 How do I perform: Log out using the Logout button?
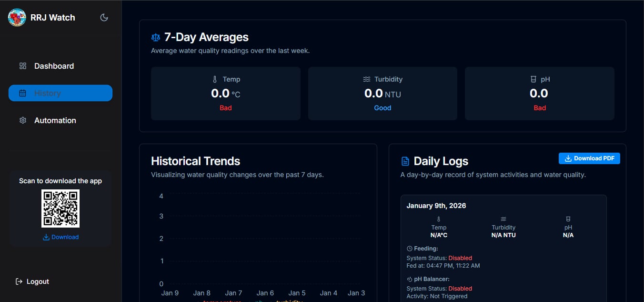coord(32,281)
